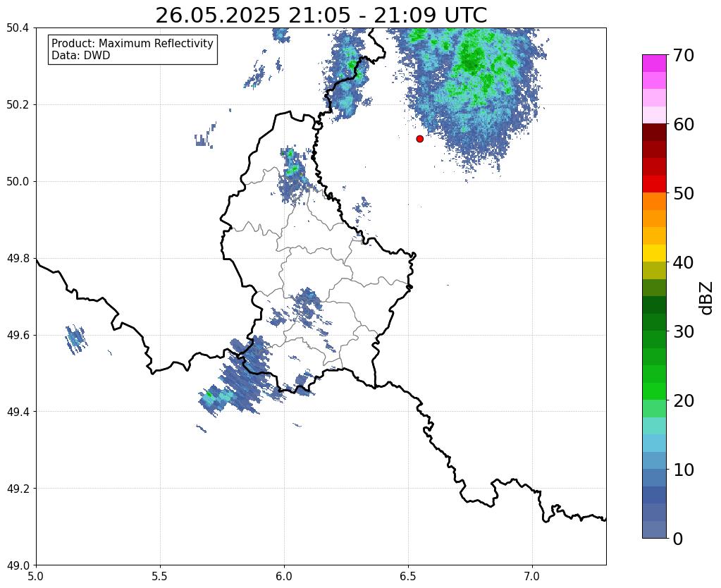Click the 'Data: DWD' legend line
The height and width of the screenshot is (588, 721).
tap(81, 56)
